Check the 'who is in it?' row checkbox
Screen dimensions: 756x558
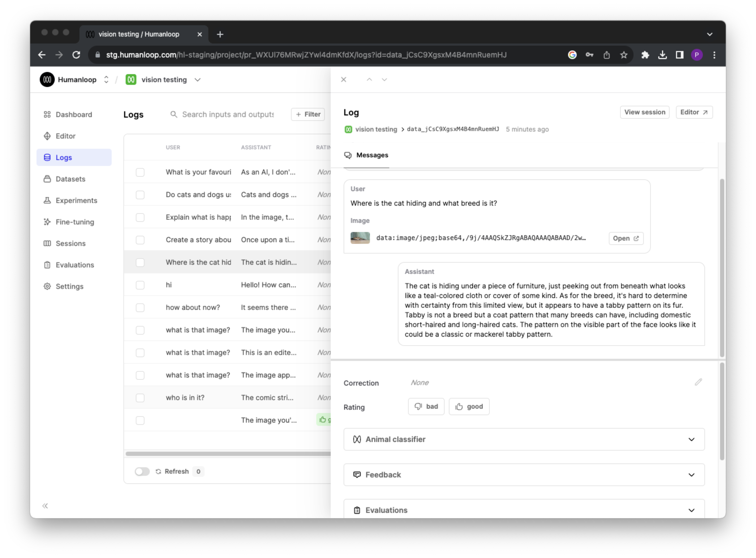click(x=140, y=398)
